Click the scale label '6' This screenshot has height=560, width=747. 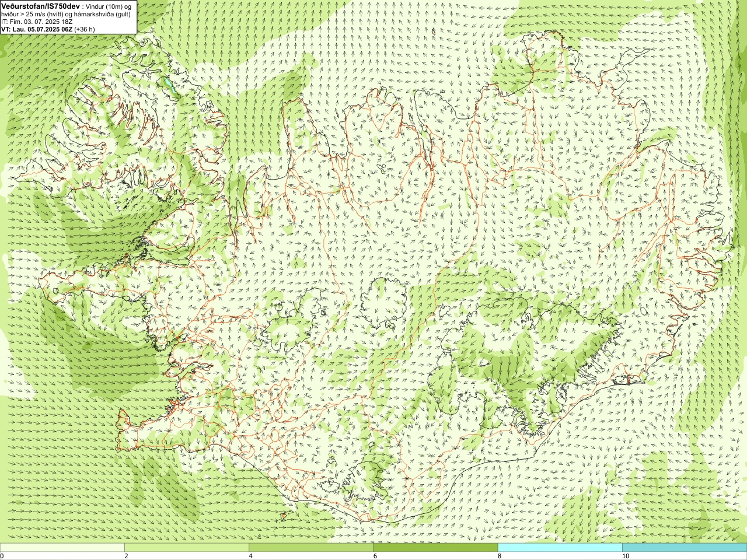pos(375,556)
